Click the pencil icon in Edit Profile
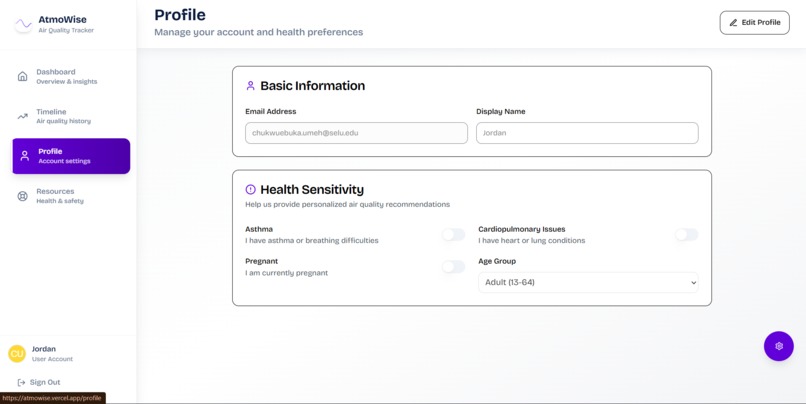The image size is (806, 404). (x=734, y=23)
